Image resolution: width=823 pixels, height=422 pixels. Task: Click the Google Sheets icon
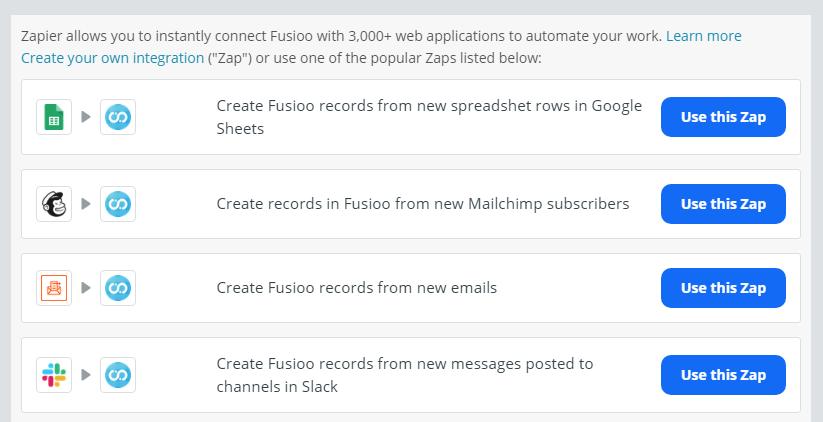point(54,117)
